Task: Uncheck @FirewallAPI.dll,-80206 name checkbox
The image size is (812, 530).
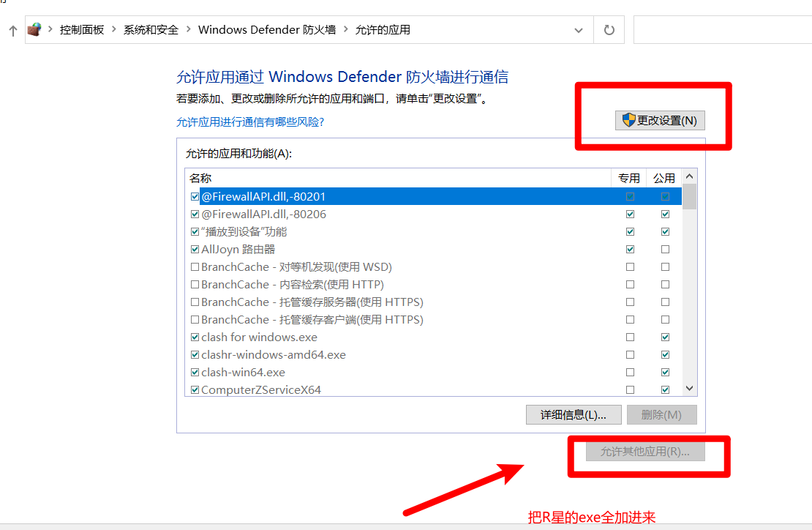Action: click(195, 214)
